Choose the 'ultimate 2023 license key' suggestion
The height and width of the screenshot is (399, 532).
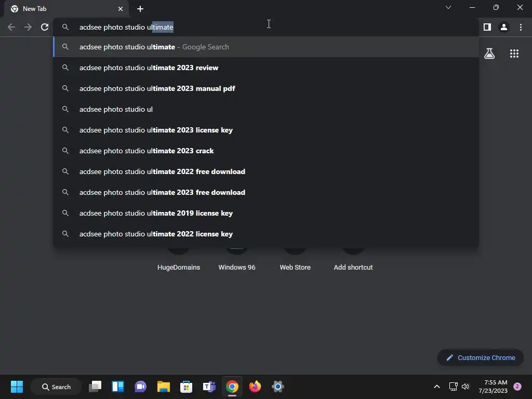pos(266,130)
